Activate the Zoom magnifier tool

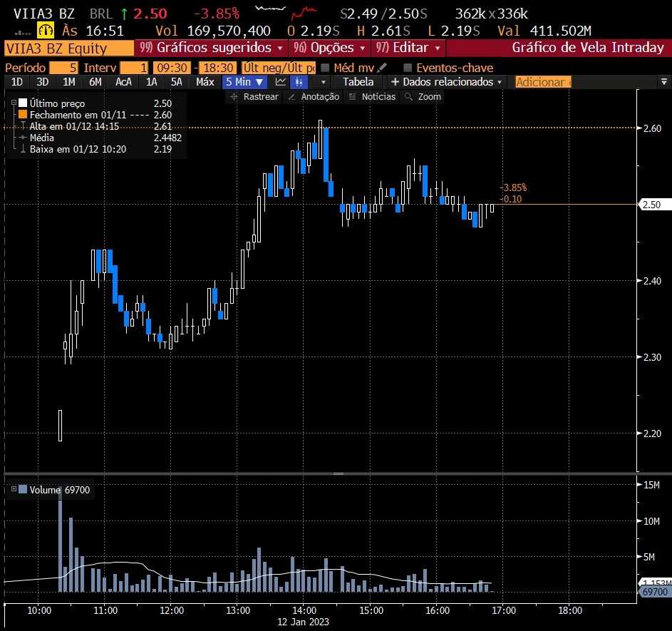click(x=423, y=97)
